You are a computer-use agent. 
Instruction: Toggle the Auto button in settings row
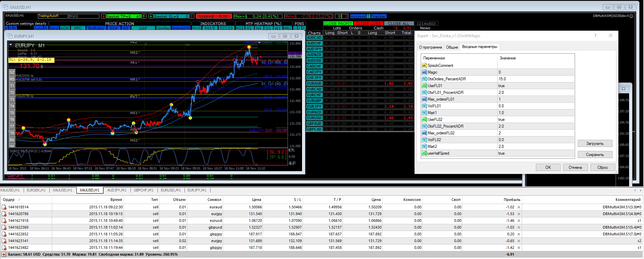coord(38,28)
